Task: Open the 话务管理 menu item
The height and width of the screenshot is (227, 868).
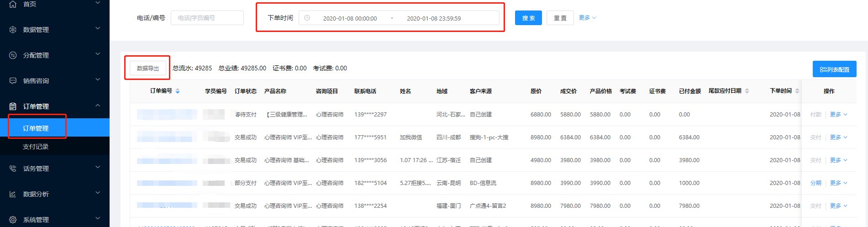Action: tap(55, 169)
